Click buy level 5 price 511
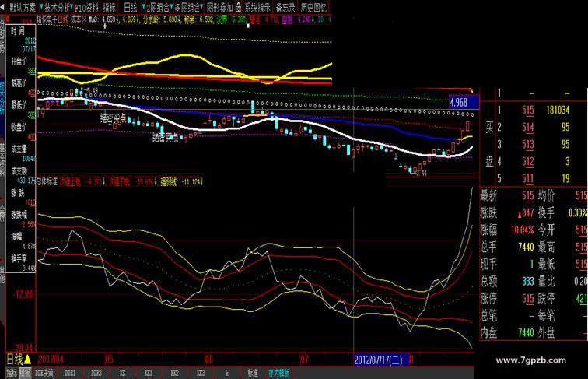 point(527,178)
